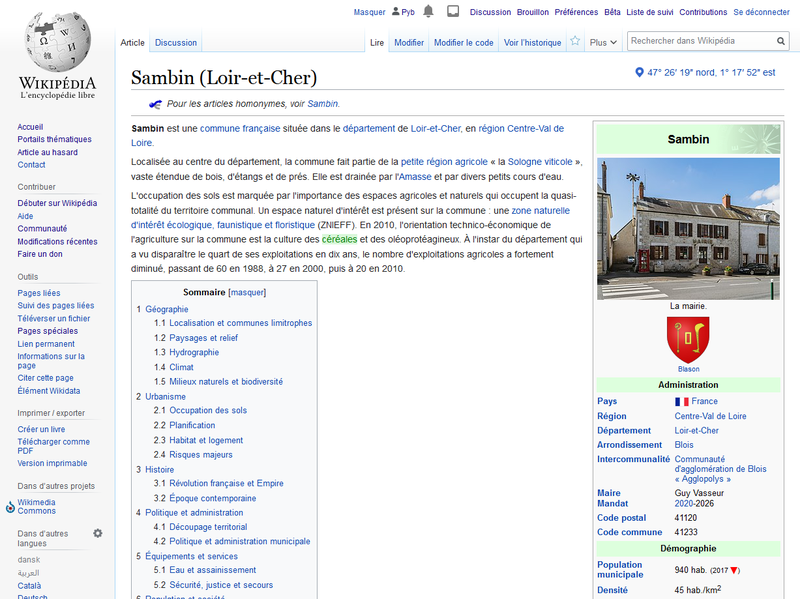Open the Modifier le code tab
The width and height of the screenshot is (800, 599).
click(463, 43)
